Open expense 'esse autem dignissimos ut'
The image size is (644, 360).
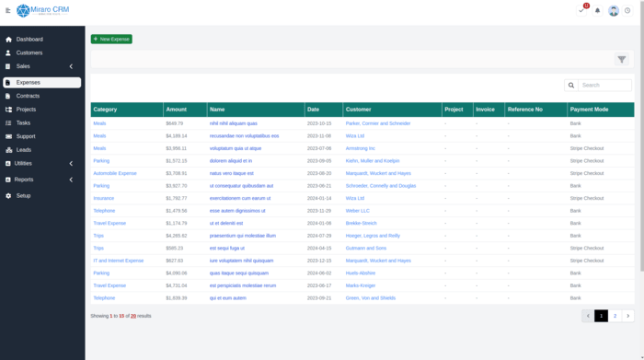tap(237, 211)
